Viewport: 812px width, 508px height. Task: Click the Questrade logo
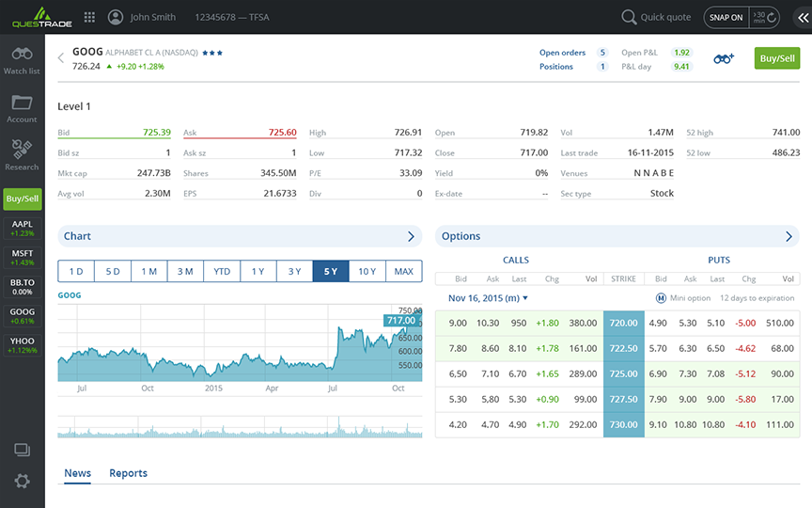coord(42,17)
